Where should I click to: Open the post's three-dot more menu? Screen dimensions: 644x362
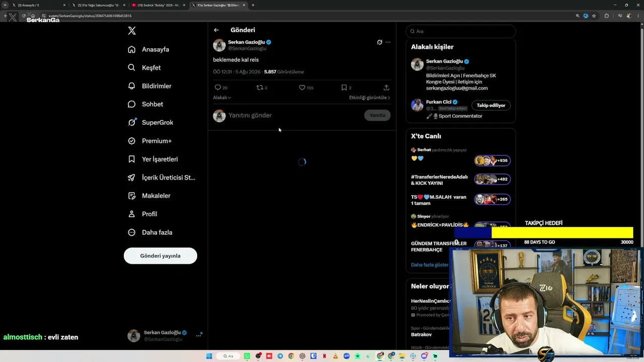pyautogui.click(x=388, y=42)
